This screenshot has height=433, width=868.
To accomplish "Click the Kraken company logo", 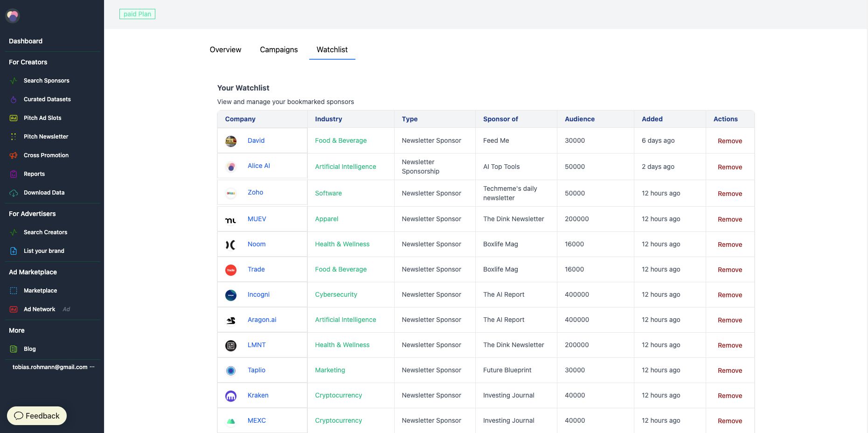I will [x=231, y=396].
